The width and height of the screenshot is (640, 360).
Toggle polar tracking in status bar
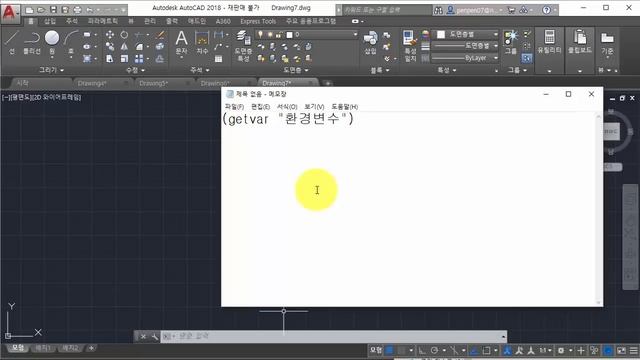[x=434, y=350]
